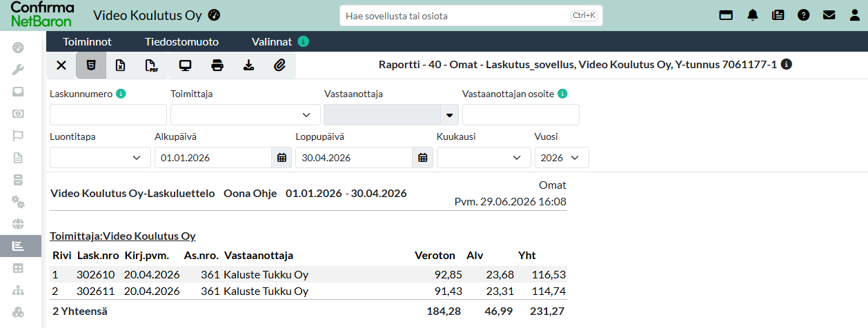The image size is (868, 328).
Task: Click Toimittaja:Video Koulutus Oy heading
Action: click(x=123, y=236)
